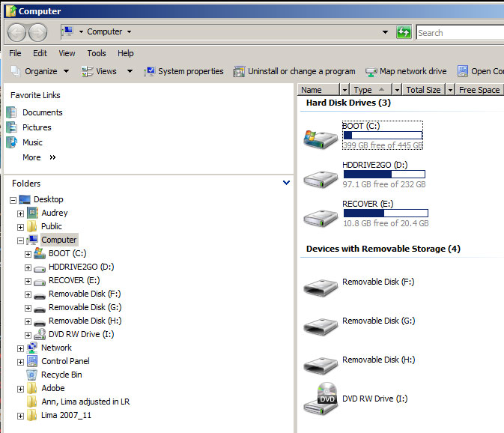Click the DVD RW Drive (I:) icon

click(321, 399)
